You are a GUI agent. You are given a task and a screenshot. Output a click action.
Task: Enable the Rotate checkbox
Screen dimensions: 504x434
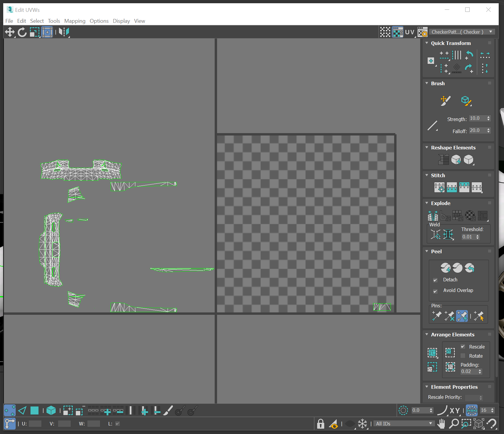pos(463,356)
